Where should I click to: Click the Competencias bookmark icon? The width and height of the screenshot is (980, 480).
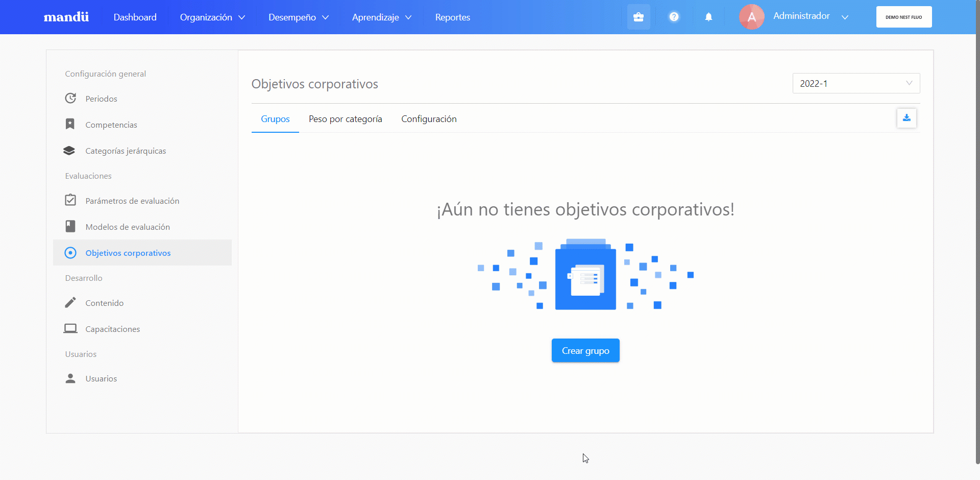coord(70,124)
